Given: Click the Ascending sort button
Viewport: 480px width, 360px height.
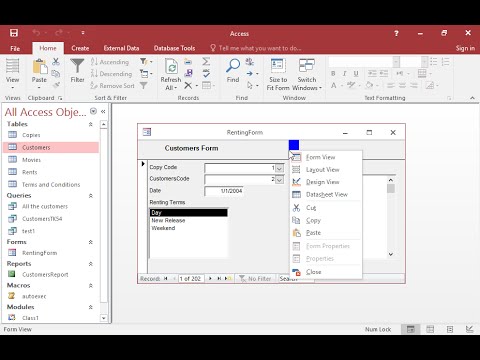Looking at the screenshot, I should tap(110, 62).
